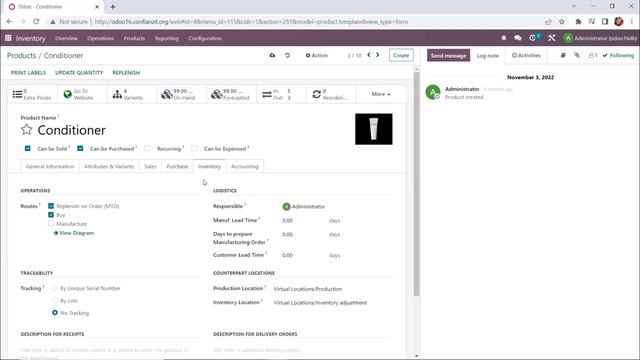
Task: Switch to the General Information tab
Action: point(50,166)
